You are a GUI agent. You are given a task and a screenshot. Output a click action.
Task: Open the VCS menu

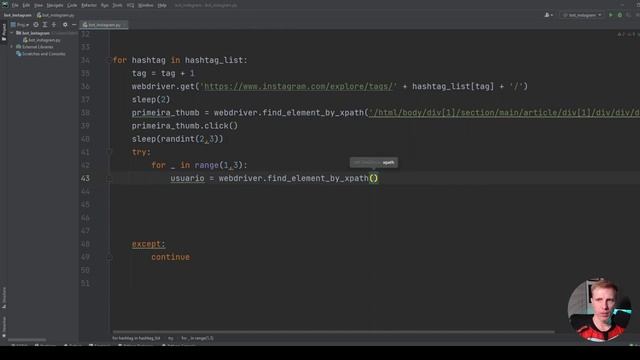(131, 5)
